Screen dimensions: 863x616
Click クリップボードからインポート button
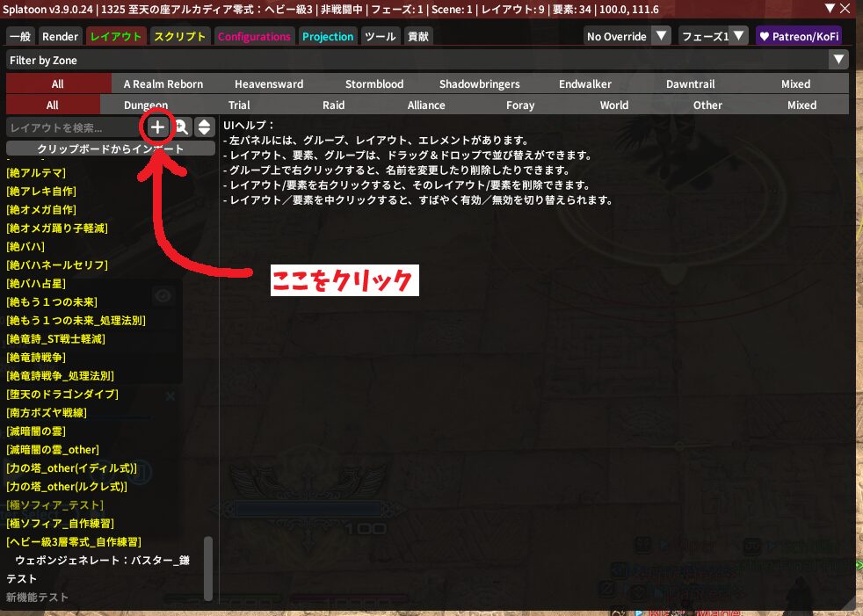coord(111,149)
